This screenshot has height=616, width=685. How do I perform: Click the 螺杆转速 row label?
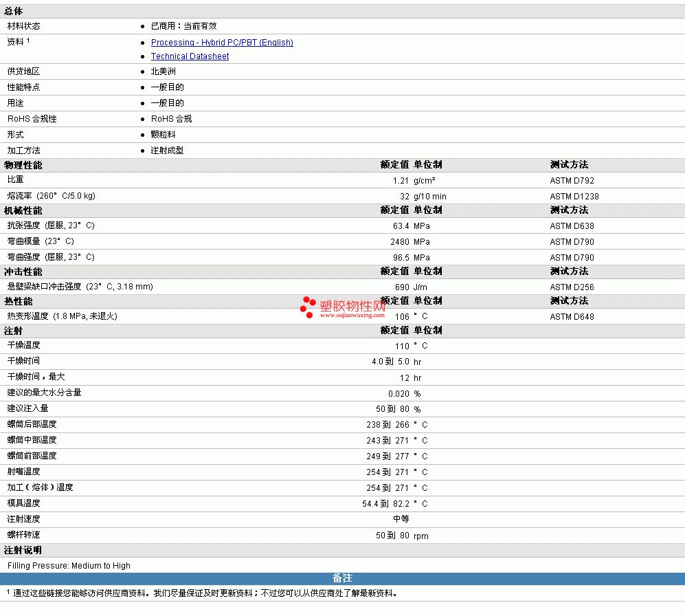point(23,535)
